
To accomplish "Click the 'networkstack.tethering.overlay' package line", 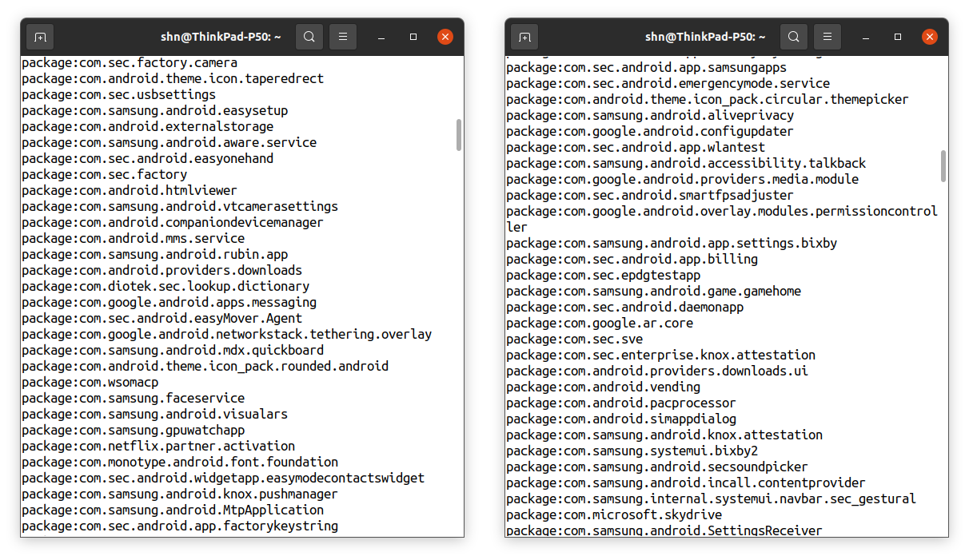I will [x=227, y=334].
